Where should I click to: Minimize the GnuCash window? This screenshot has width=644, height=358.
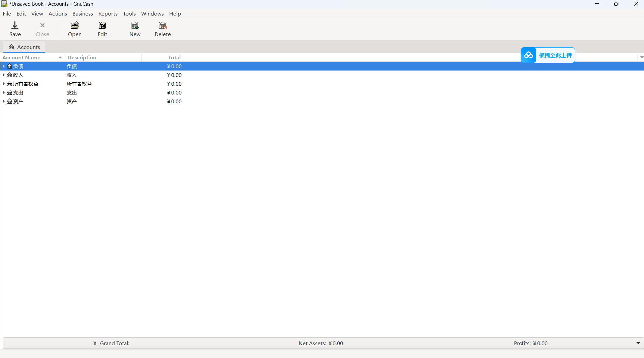tap(597, 4)
